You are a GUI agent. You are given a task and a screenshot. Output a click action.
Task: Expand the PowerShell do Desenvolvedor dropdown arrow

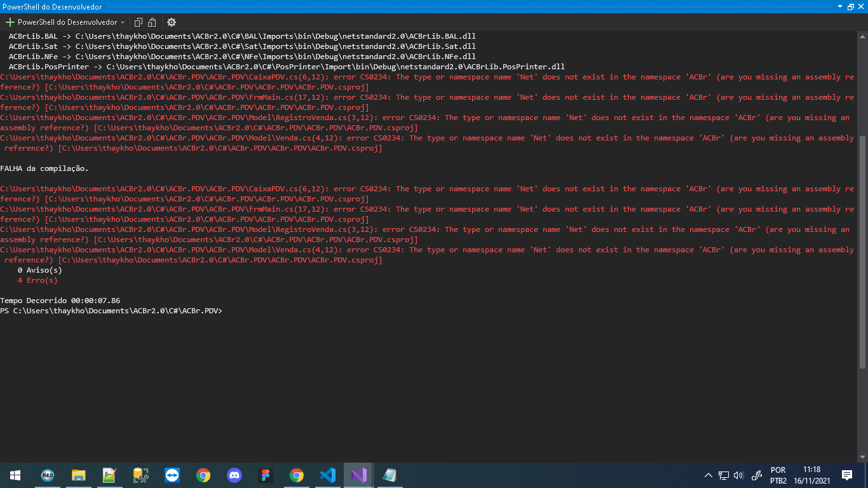coord(123,22)
